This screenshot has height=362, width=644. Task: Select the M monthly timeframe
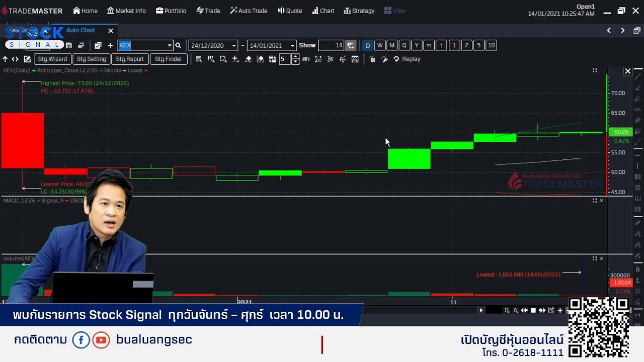[x=392, y=45]
